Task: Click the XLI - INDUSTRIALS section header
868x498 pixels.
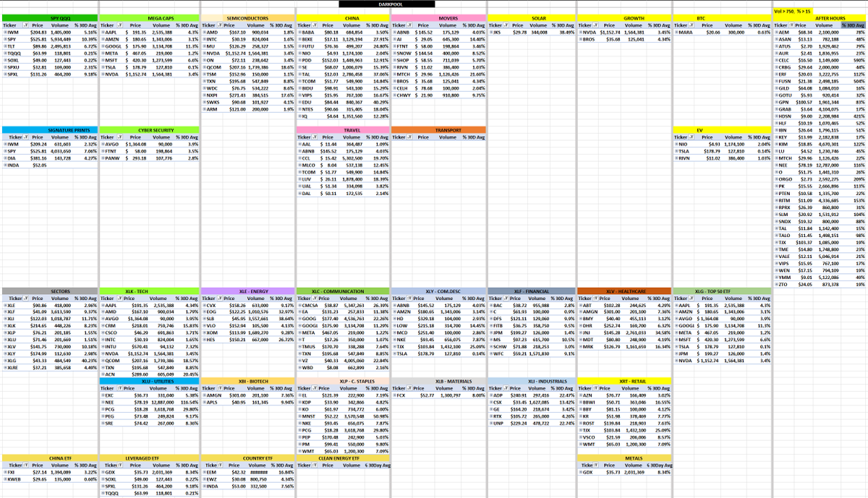Action: tap(532, 381)
